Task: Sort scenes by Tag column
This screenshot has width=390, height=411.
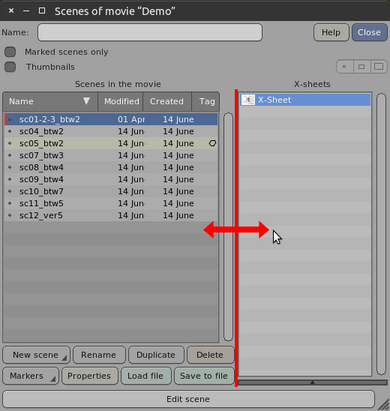Action: [206, 101]
